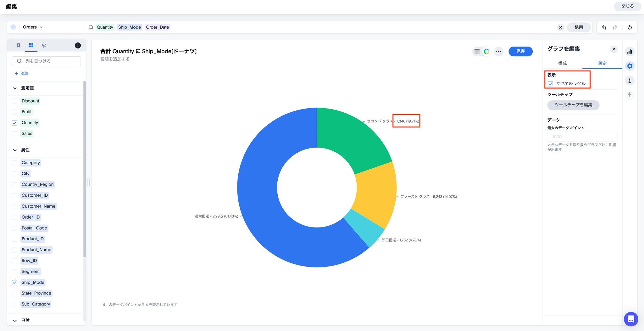Click the chart title 合計 Quantity に Ship_Mode
Viewport: 644px width, 331px height.
coord(148,51)
